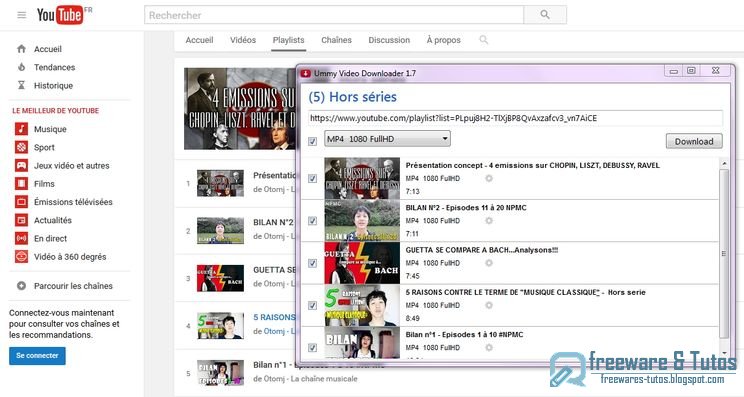The width and height of the screenshot is (744, 397).
Task: Maximize the Ummy Video Downloader window
Action: [x=691, y=71]
